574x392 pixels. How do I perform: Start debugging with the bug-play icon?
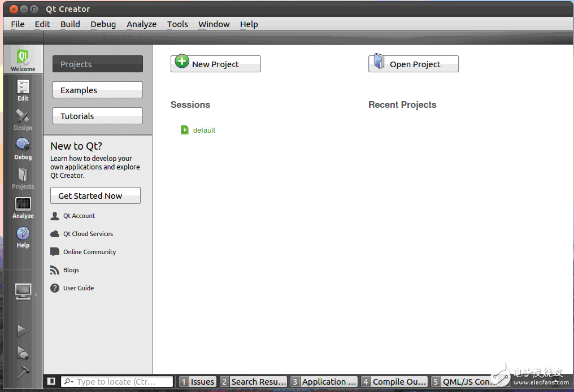23,352
